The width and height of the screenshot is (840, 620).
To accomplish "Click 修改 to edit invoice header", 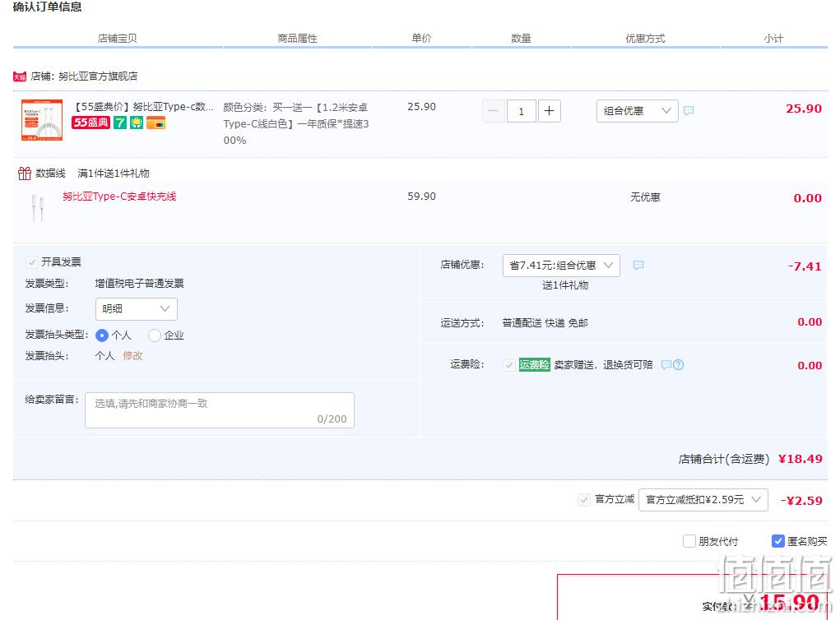I will pyautogui.click(x=132, y=355).
